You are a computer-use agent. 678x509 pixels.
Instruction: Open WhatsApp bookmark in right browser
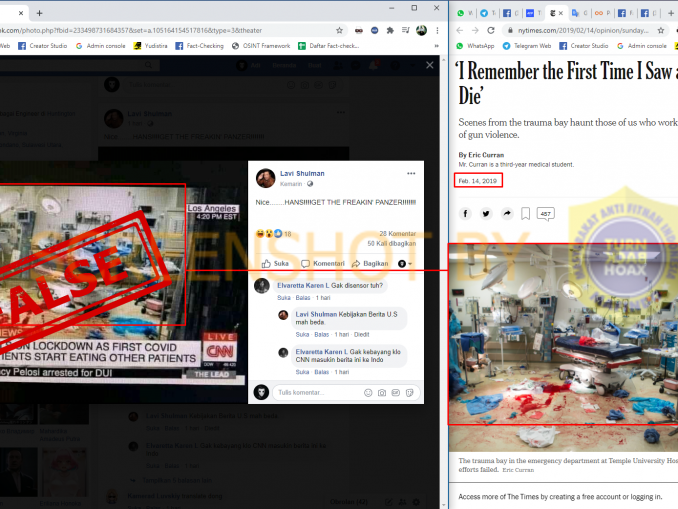[x=475, y=46]
